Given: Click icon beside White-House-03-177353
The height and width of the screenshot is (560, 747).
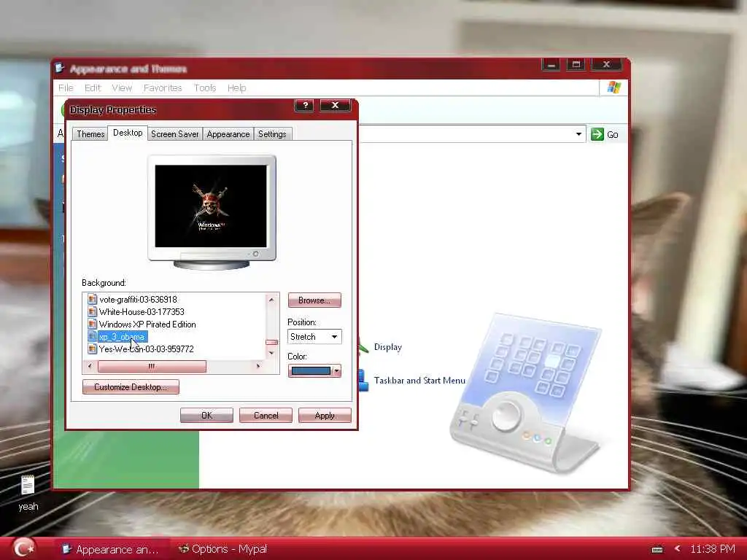Looking at the screenshot, I should coord(93,311).
